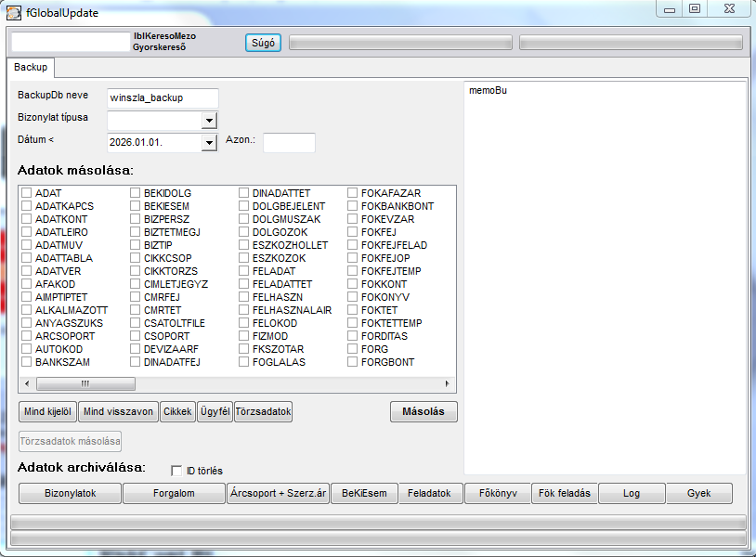Check the FELHASZN checkbox
This screenshot has height=557, width=756.
244,297
